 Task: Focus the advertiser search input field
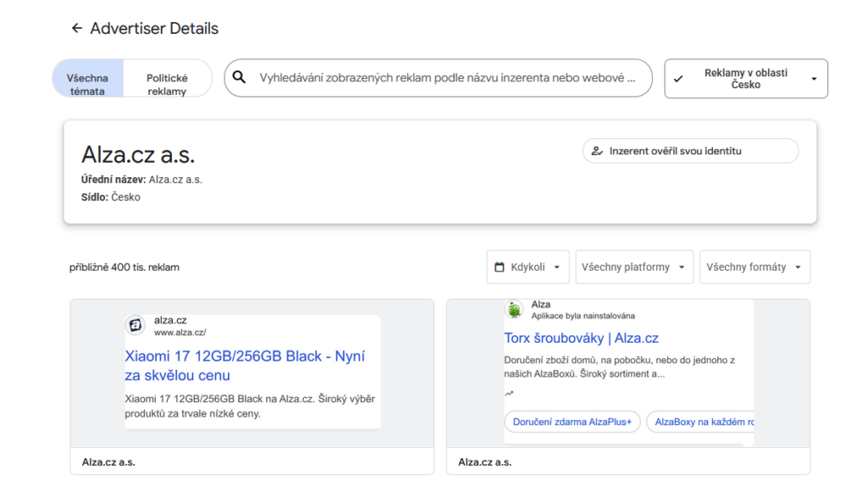pyautogui.click(x=447, y=78)
